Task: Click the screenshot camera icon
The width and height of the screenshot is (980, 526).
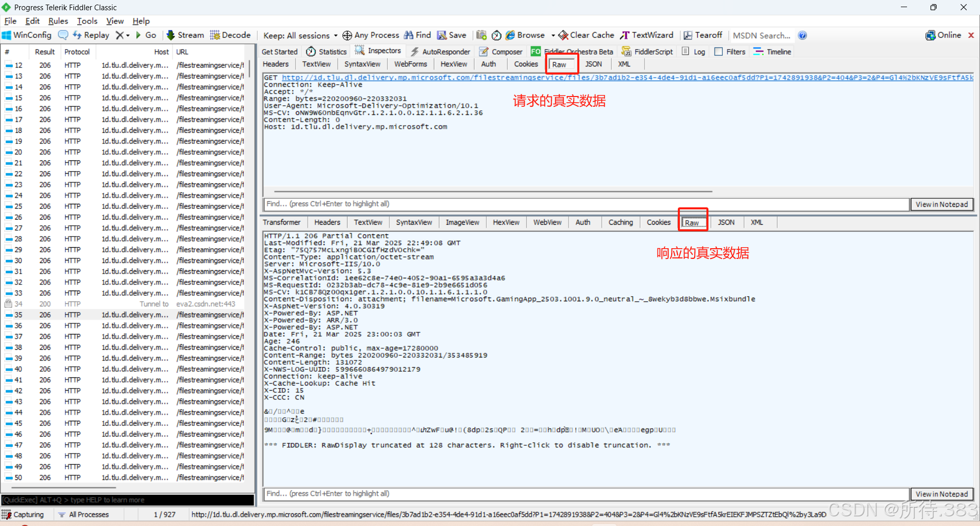Action: [481, 35]
